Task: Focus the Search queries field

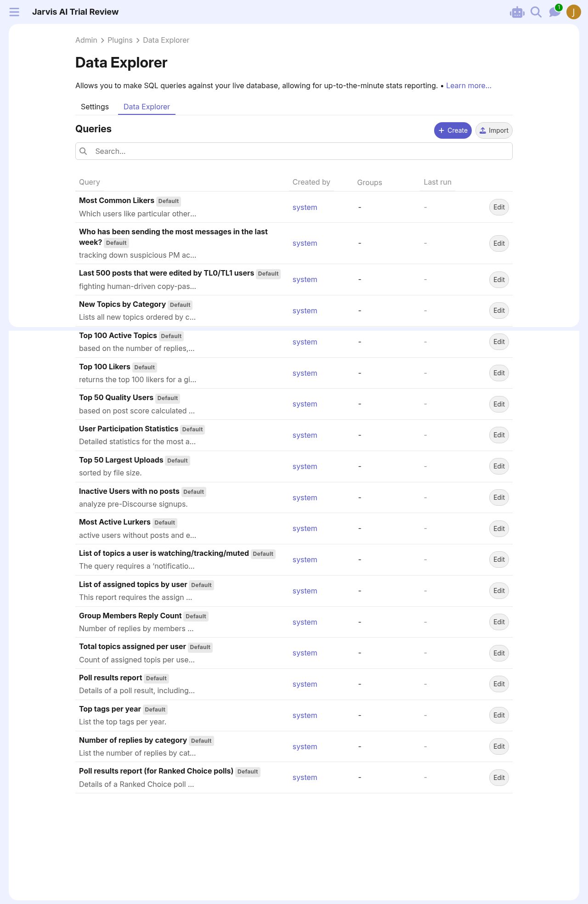Action: coord(294,151)
